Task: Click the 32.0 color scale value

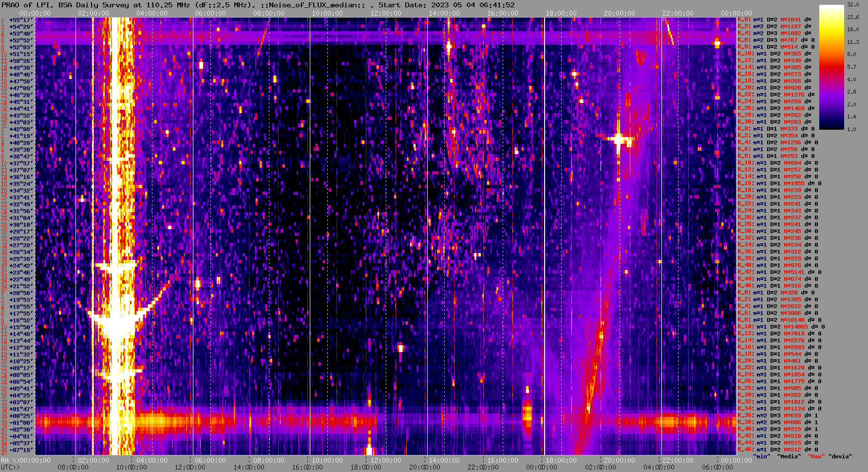Action: [x=853, y=4]
